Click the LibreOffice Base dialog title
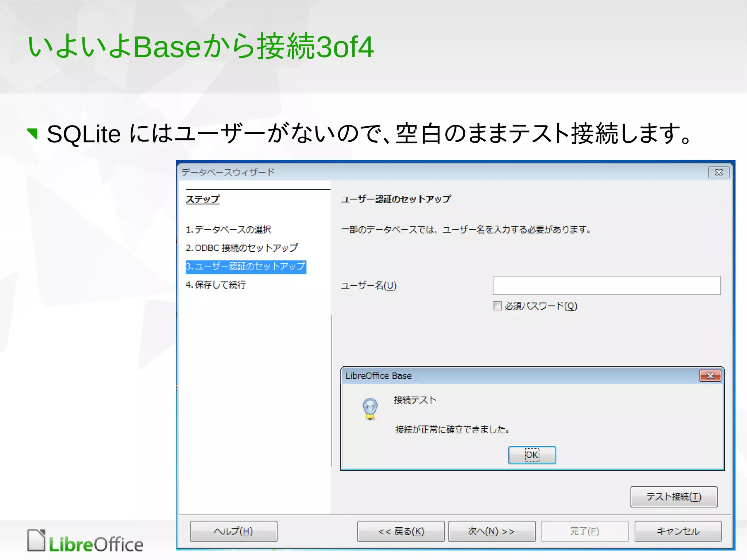The width and height of the screenshot is (747, 560). pos(378,376)
